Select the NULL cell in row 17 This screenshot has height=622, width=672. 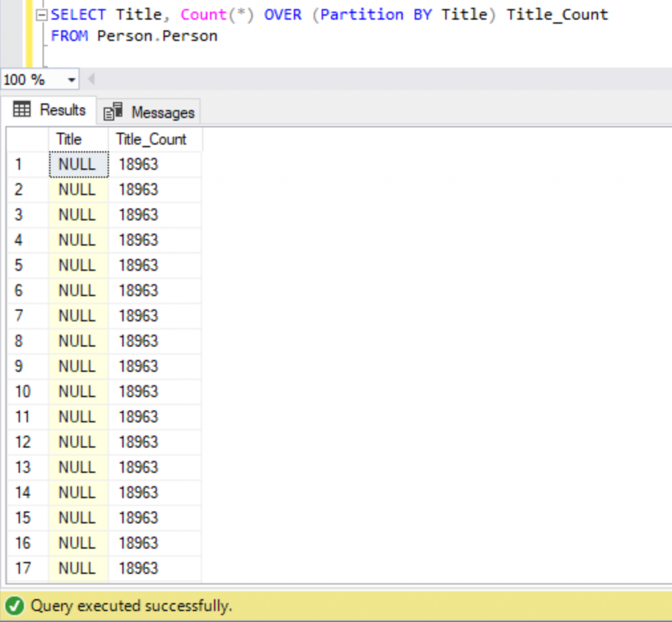pos(79,568)
